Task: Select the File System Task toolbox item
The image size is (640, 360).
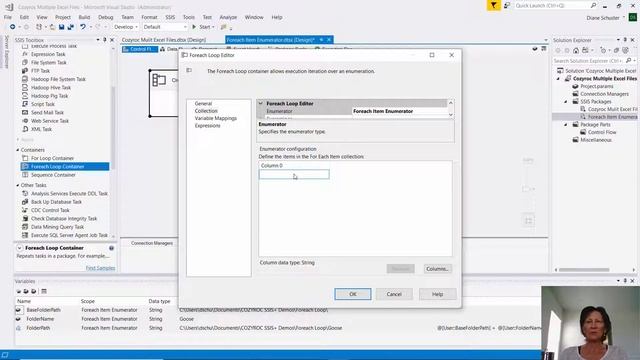Action: [48, 62]
